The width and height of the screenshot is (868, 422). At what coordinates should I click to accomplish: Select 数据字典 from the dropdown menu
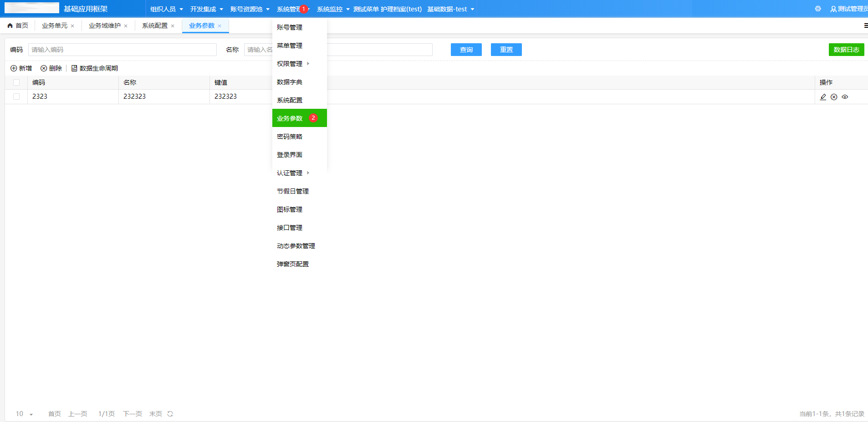(x=290, y=82)
